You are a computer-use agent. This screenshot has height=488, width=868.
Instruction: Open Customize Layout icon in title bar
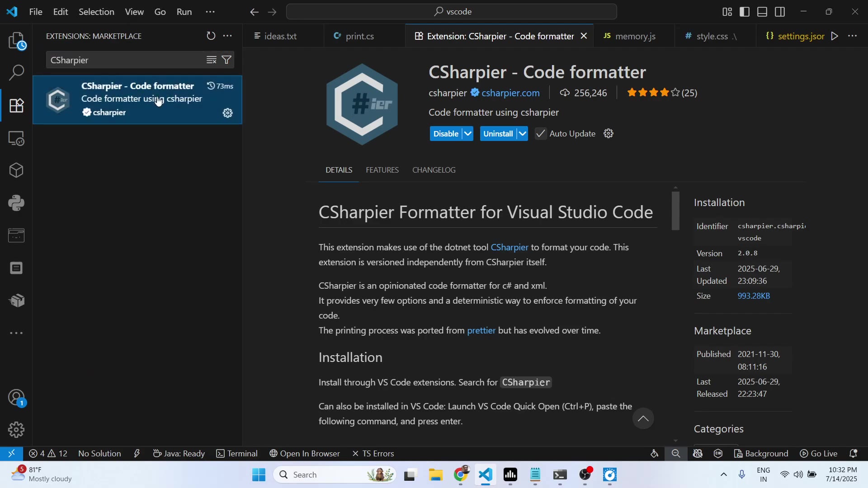(x=727, y=12)
